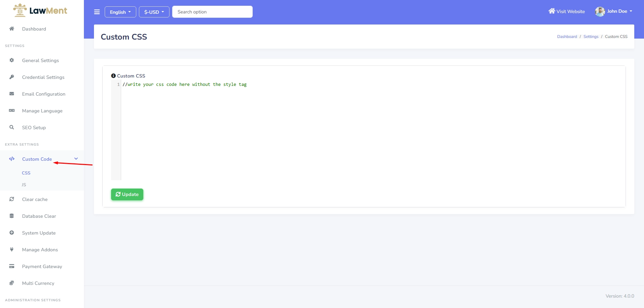The width and height of the screenshot is (644, 308).
Task: Click the Dashboard home icon in sidebar
Action: (12, 29)
